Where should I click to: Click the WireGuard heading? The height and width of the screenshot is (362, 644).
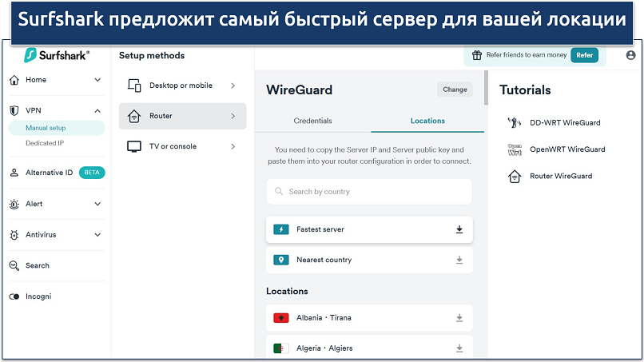click(299, 90)
